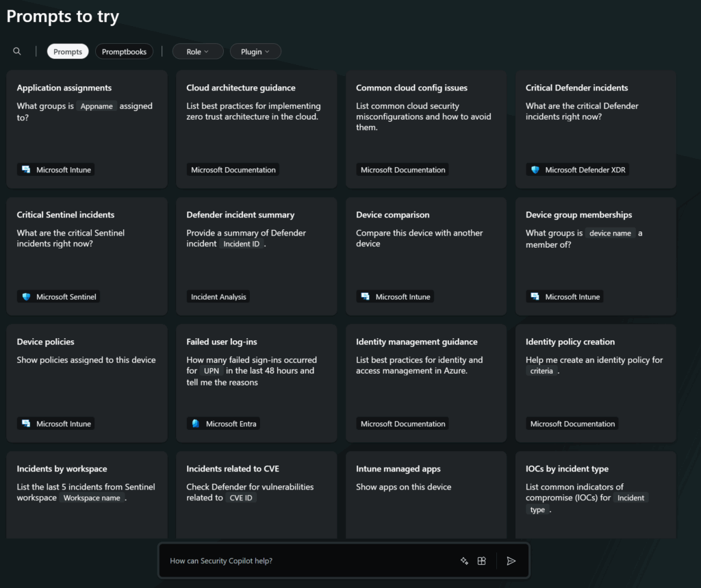Select the Incidents related to CVE card
The width and height of the screenshot is (701, 588).
[x=256, y=494]
